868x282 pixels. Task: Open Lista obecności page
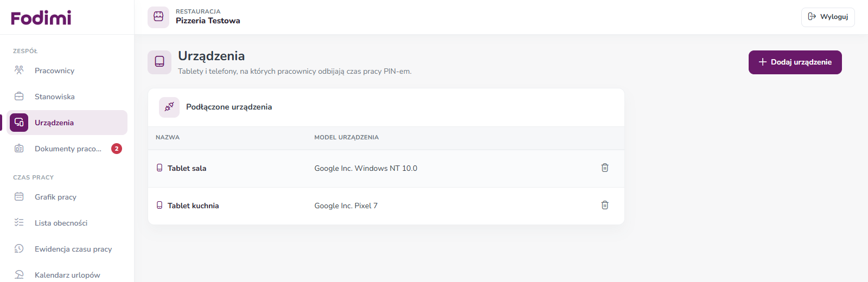(x=67, y=223)
